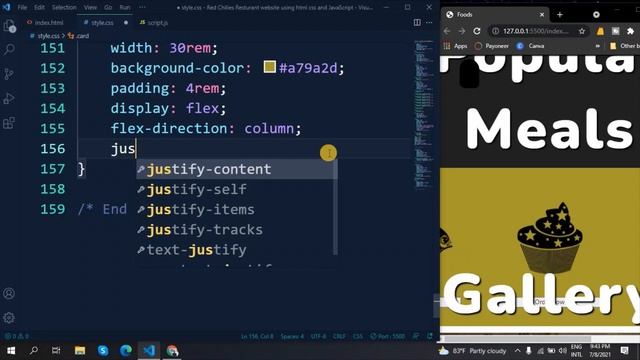Open Skype from the taskbar
Viewport: 640px width, 360px height.
(x=103, y=351)
